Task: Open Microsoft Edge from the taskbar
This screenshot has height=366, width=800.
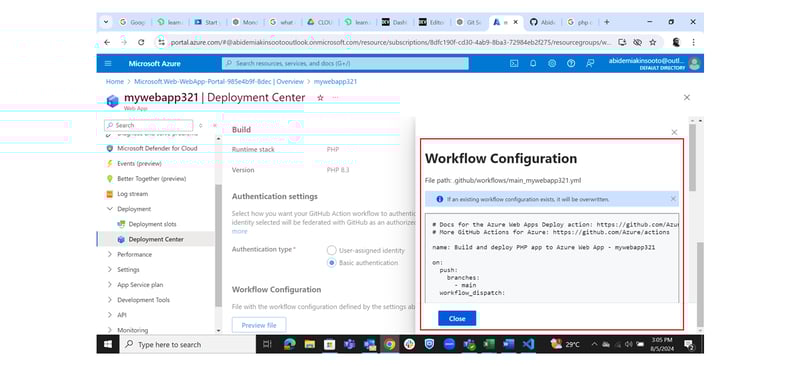Action: [x=290, y=345]
